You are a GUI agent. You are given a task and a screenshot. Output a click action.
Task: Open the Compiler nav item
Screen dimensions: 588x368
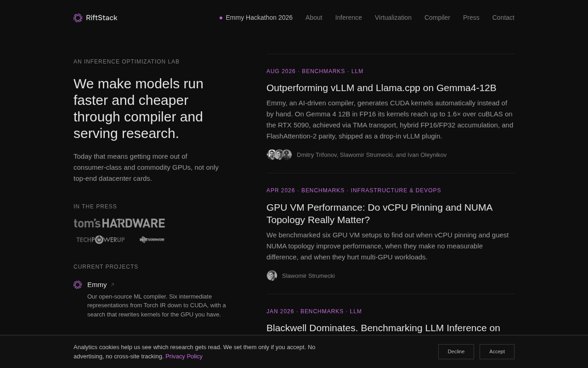pos(437,17)
